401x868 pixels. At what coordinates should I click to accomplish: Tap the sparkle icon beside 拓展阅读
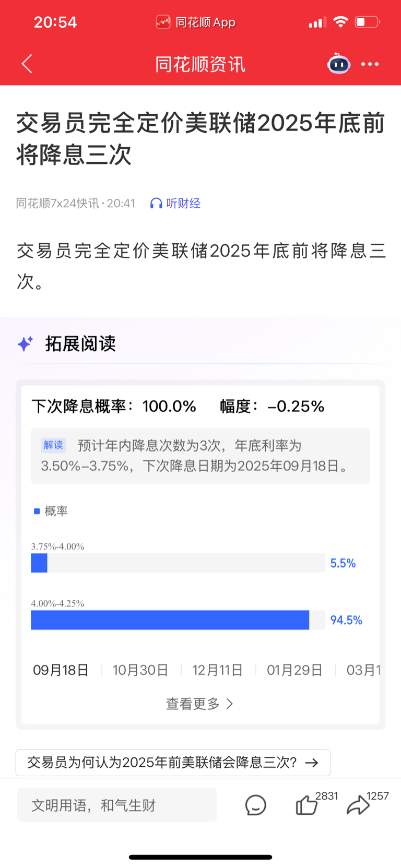(x=25, y=343)
